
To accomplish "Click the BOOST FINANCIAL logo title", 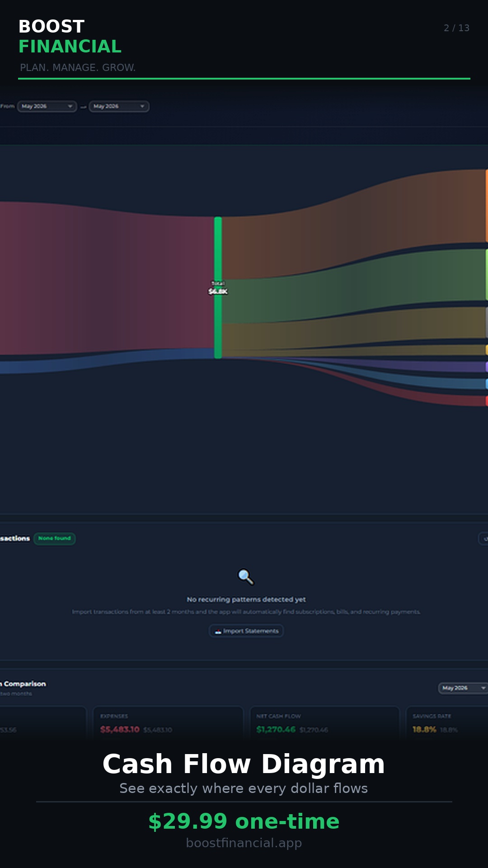I will [x=70, y=36].
